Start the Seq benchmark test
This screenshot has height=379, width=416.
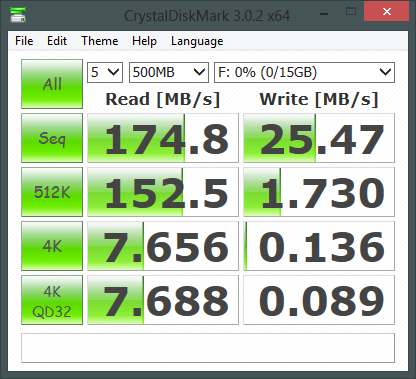[x=52, y=138]
